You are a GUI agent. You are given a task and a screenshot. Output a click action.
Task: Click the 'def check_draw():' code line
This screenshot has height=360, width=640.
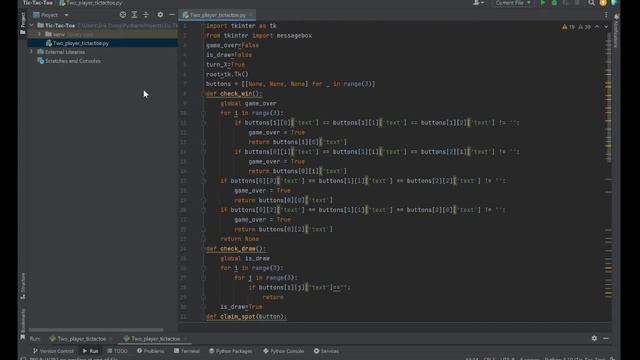[x=236, y=249]
